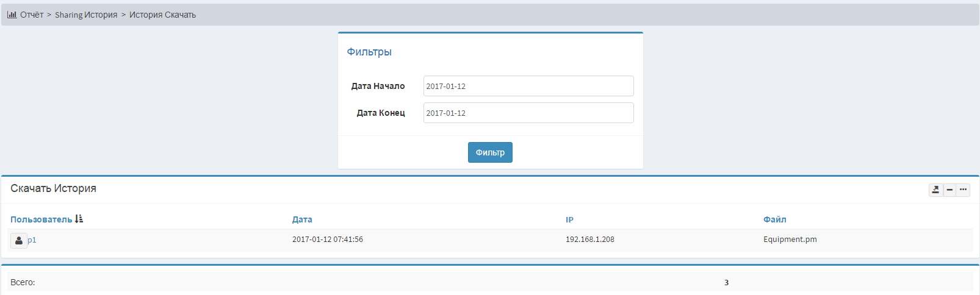Go to Sharing История breadcrumb
The height and width of the screenshot is (295, 980).
coord(86,15)
